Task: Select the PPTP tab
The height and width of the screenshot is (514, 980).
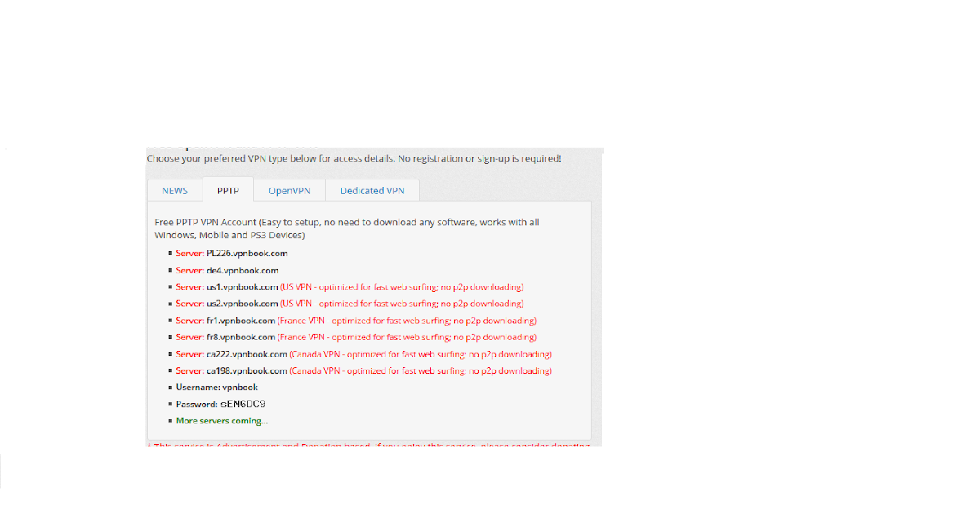Action: click(228, 191)
